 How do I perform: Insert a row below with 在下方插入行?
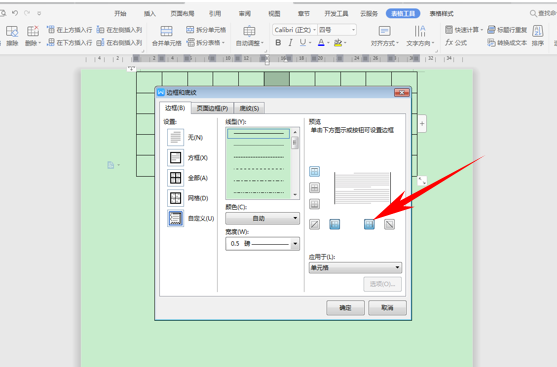pos(70,43)
